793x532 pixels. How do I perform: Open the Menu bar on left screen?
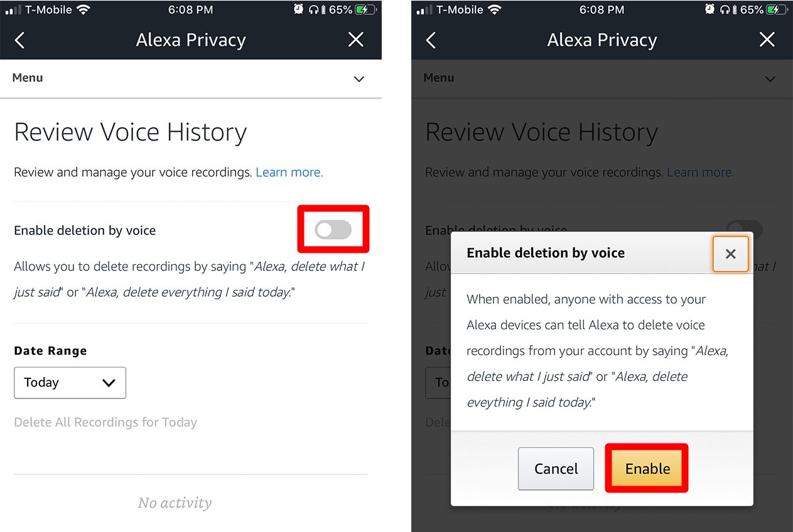pyautogui.click(x=188, y=78)
